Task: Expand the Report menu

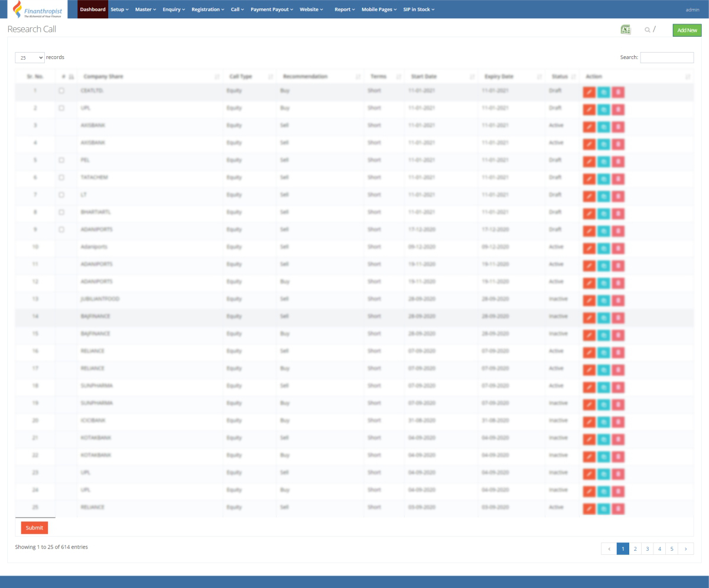Action: pyautogui.click(x=344, y=9)
